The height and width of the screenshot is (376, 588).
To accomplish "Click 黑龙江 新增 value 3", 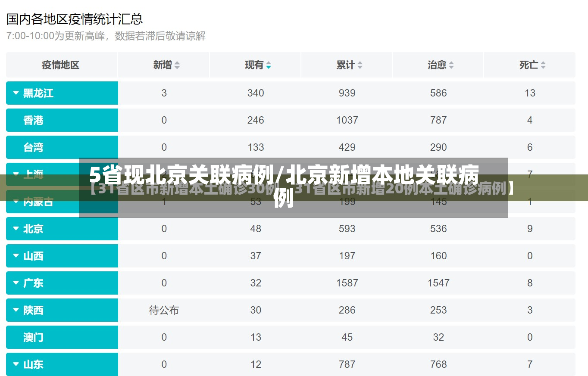I will point(164,93).
